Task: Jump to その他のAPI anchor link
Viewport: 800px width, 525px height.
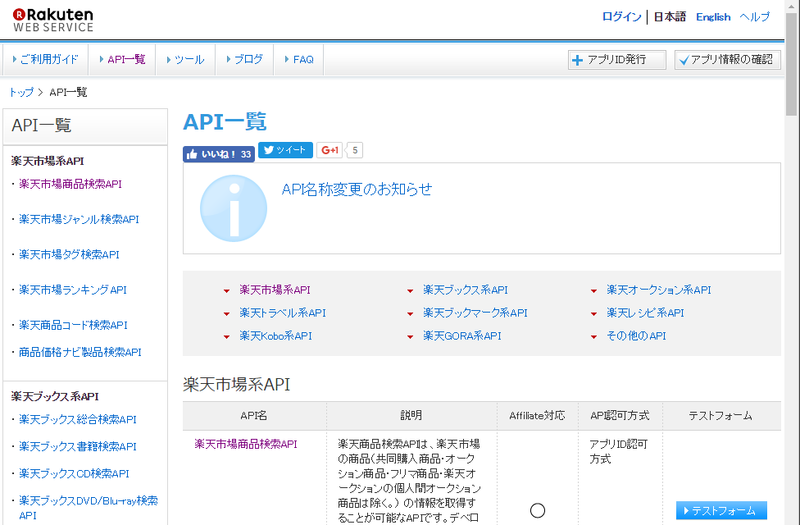Action: tap(636, 336)
